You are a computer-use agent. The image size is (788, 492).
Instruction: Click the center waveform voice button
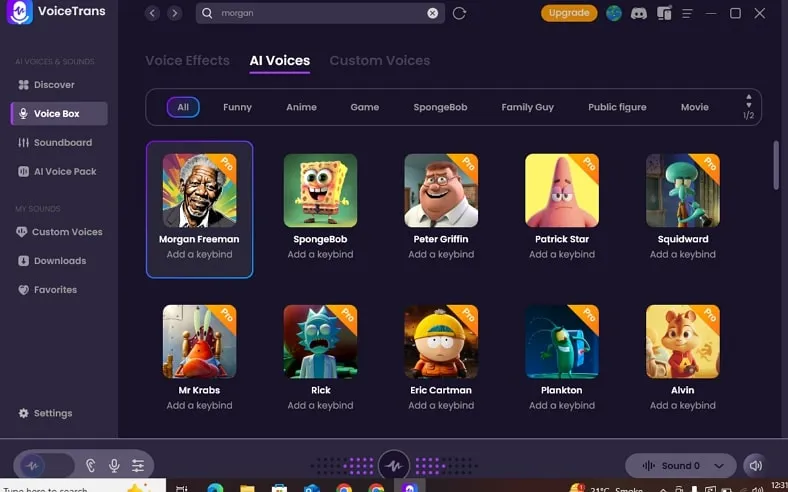coord(393,465)
